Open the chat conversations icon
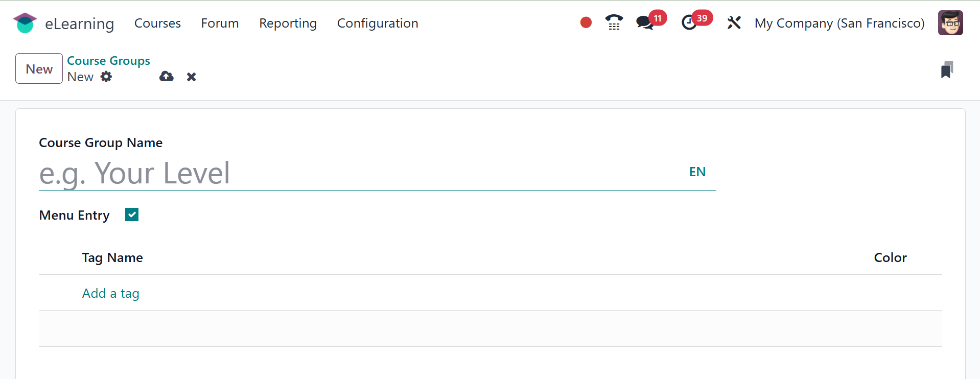Image resolution: width=980 pixels, height=379 pixels. 645,23
